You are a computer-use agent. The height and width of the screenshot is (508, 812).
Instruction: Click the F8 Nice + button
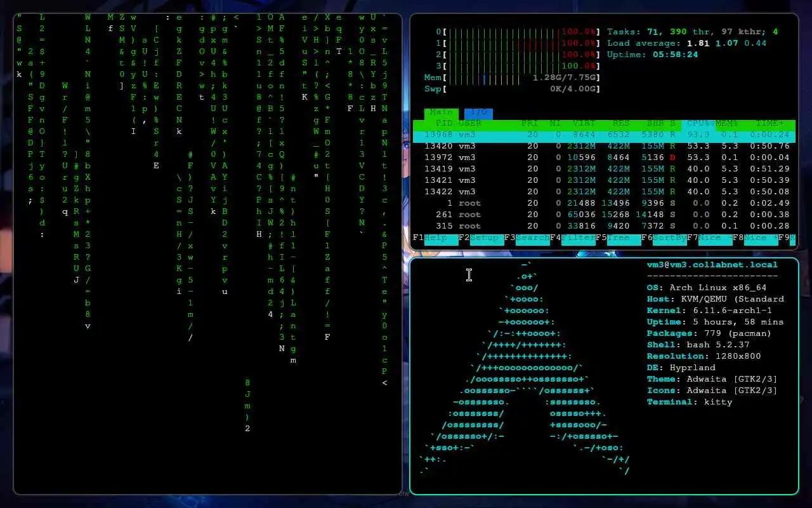point(755,238)
